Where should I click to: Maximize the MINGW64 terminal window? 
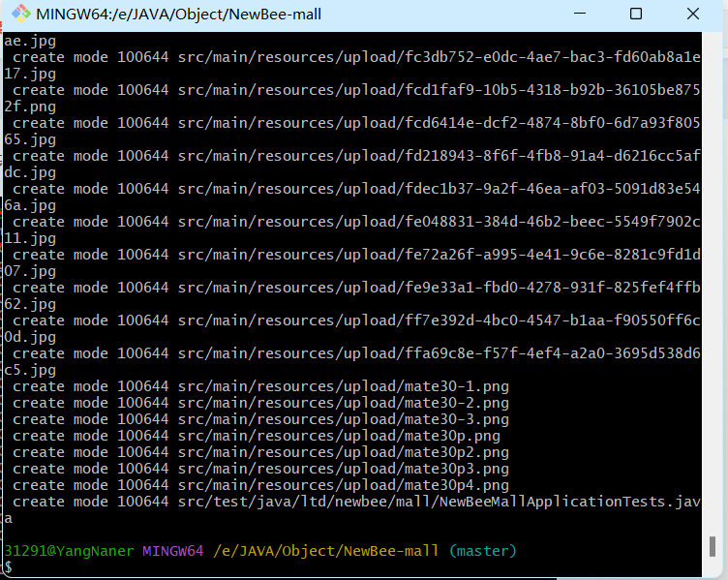point(636,15)
